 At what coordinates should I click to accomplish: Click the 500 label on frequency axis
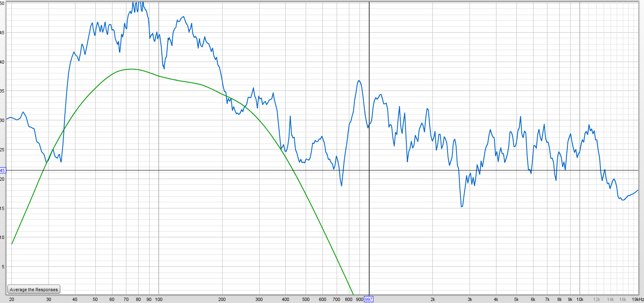(306, 299)
